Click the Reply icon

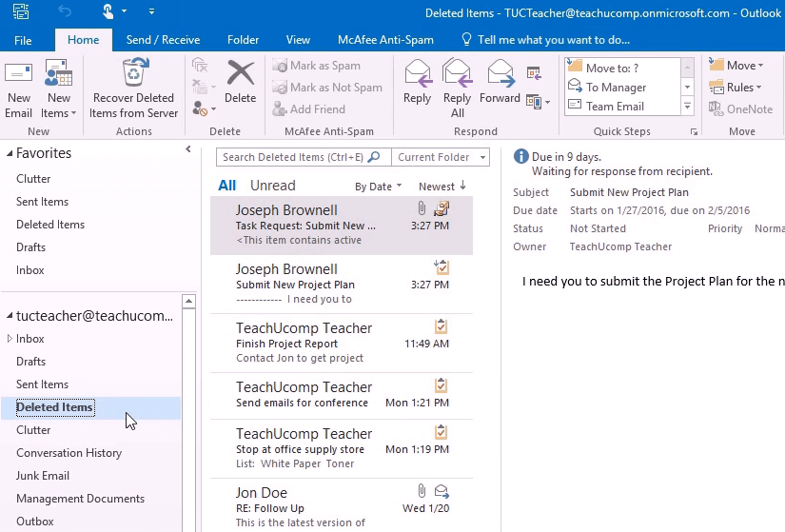pyautogui.click(x=418, y=73)
